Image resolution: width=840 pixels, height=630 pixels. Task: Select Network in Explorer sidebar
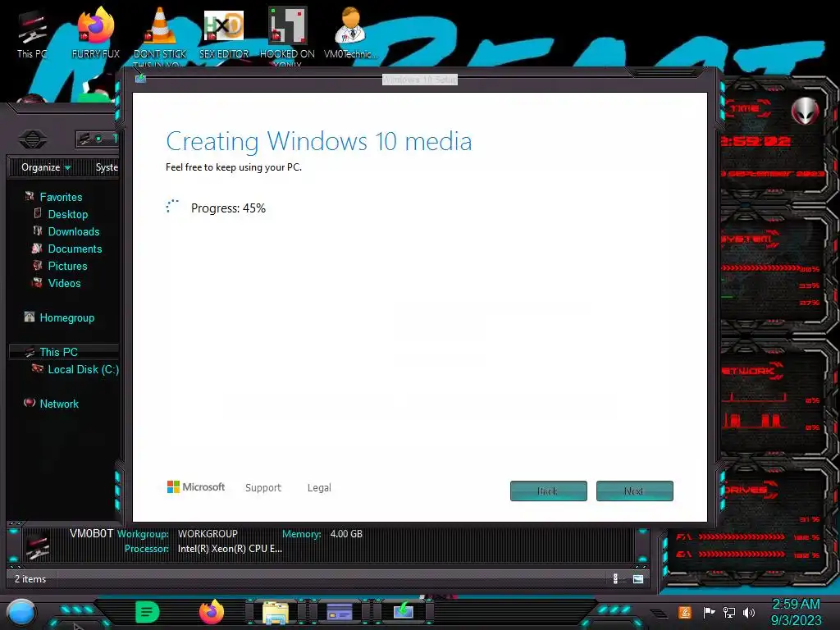tap(59, 404)
